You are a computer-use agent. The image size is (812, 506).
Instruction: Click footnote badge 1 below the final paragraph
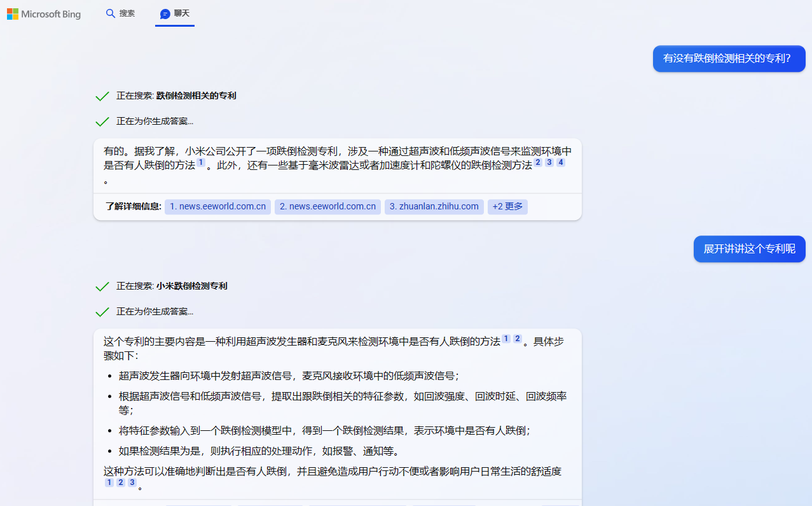109,482
